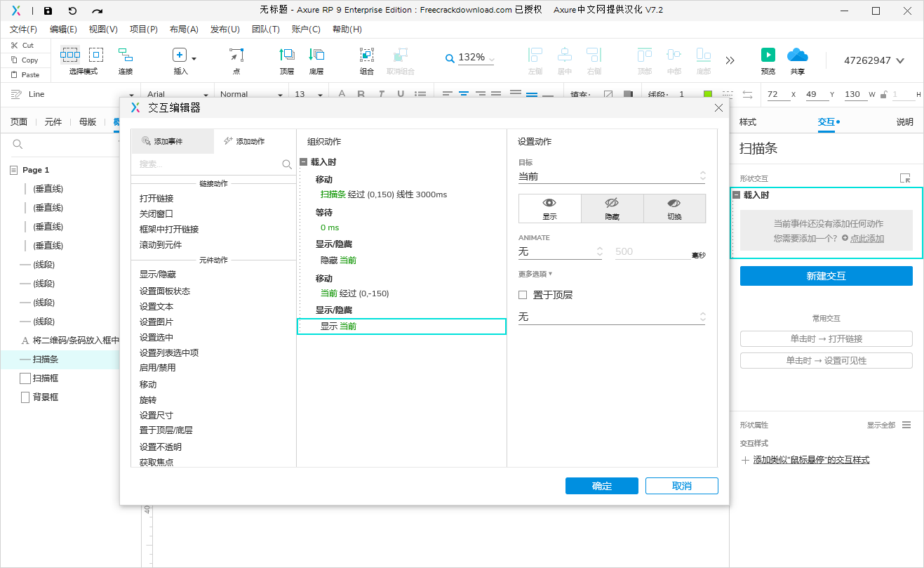
Task: Open the 文件(F) menu
Action: [x=23, y=29]
